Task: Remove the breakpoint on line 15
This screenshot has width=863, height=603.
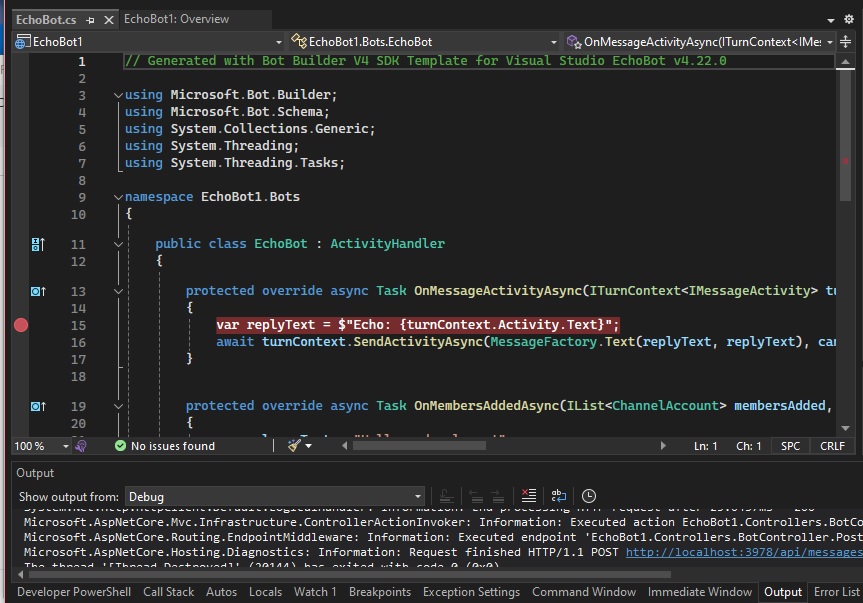Action: click(21, 325)
